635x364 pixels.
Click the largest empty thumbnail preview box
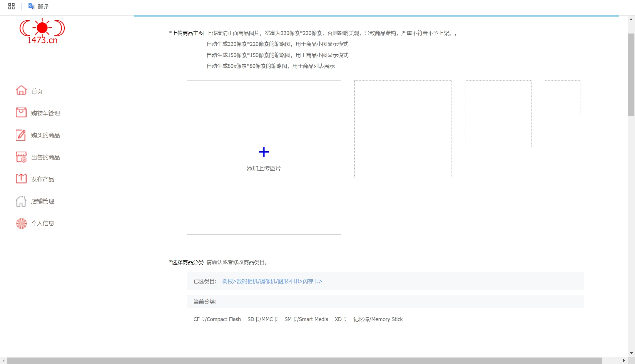tap(403, 129)
